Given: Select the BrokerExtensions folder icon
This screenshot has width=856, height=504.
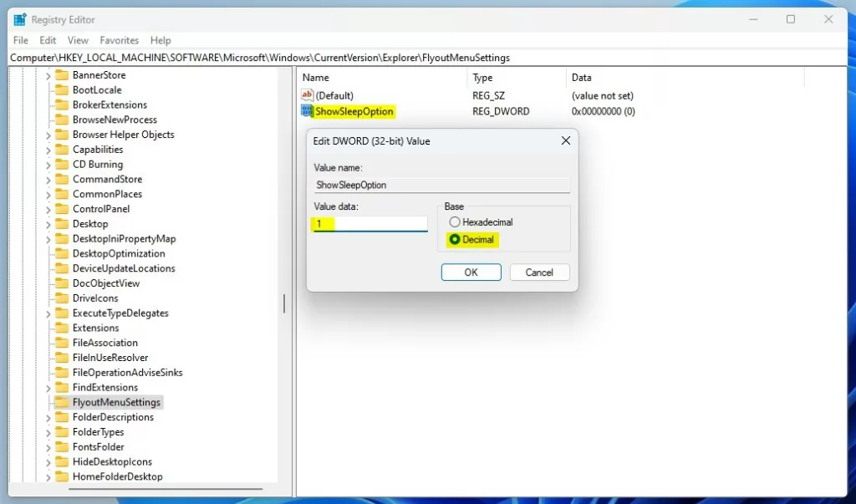Looking at the screenshot, I should (62, 104).
